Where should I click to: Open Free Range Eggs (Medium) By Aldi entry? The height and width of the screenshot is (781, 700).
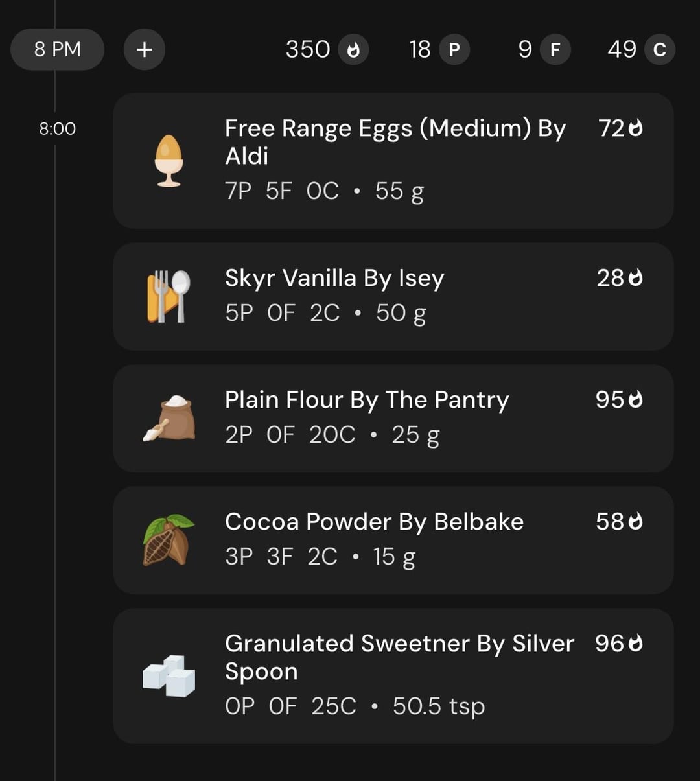[393, 161]
